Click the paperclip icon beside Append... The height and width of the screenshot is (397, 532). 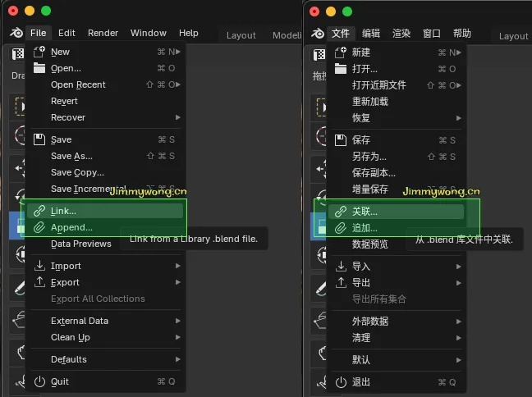click(x=39, y=227)
